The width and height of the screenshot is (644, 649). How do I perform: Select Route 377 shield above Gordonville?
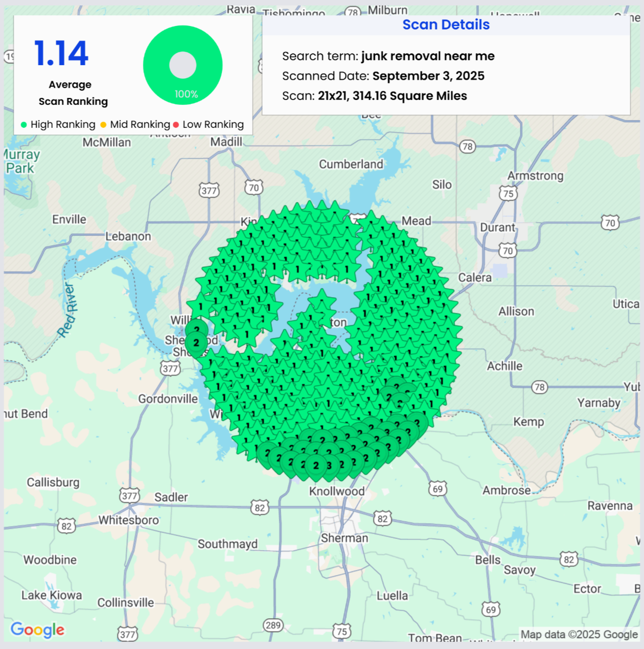(x=170, y=369)
